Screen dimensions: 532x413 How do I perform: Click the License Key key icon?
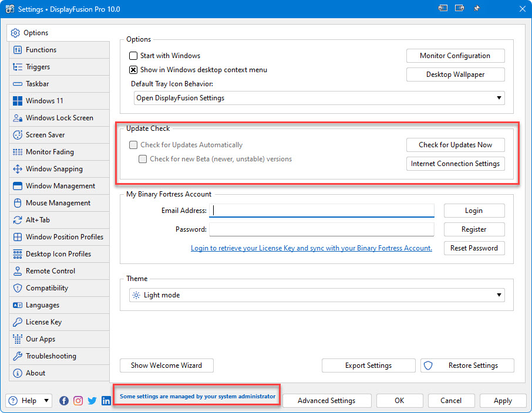click(17, 322)
